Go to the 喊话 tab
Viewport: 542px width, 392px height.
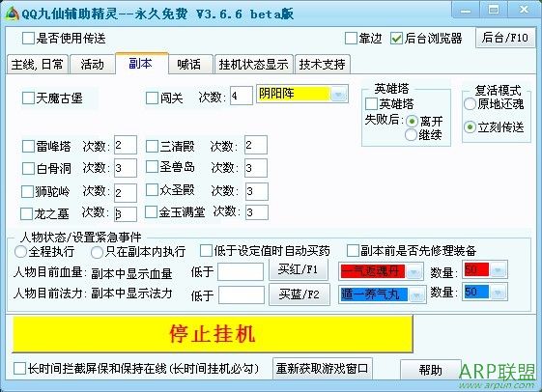click(x=189, y=65)
